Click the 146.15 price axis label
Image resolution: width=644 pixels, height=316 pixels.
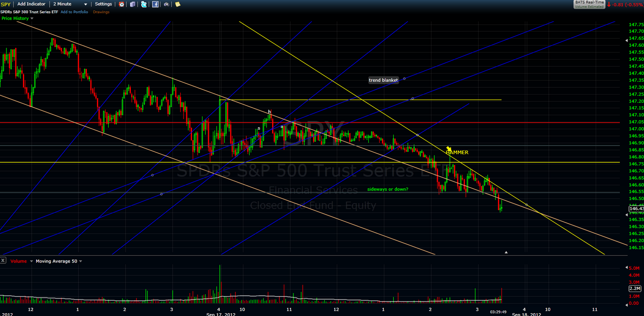(x=636, y=248)
